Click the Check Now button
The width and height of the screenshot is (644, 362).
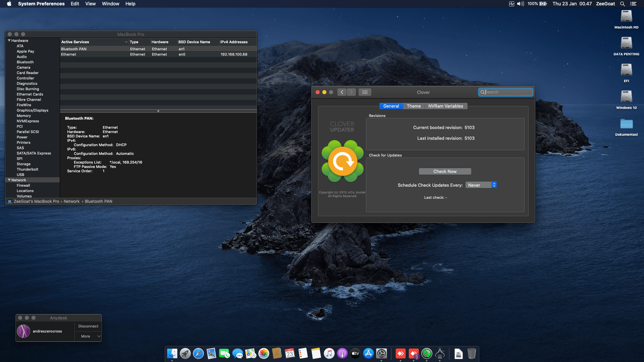click(x=445, y=171)
